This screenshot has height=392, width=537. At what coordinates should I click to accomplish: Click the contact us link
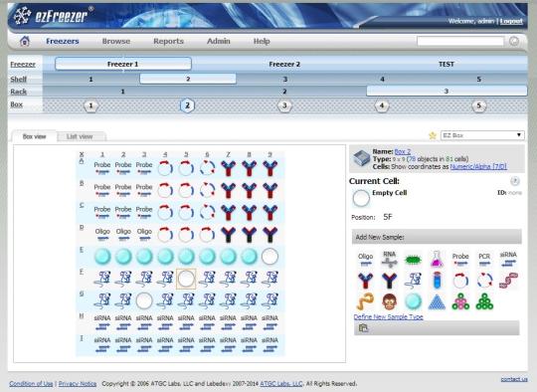pos(514,379)
